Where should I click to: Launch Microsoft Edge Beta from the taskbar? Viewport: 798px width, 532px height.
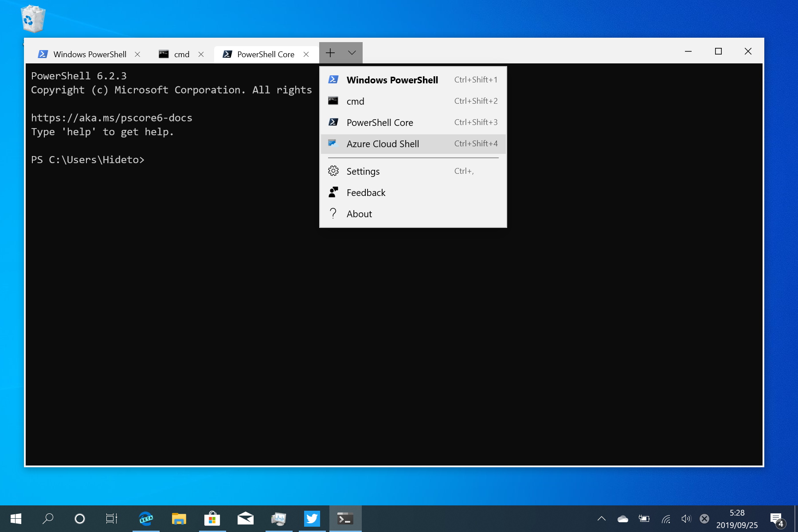[146, 518]
